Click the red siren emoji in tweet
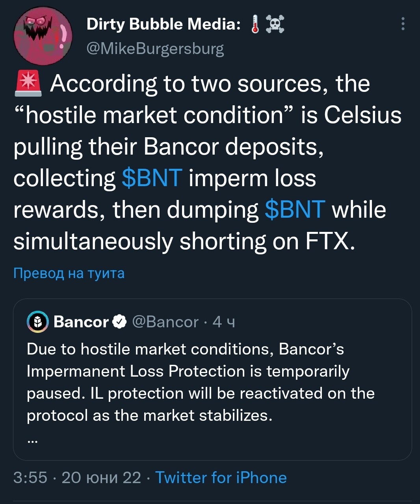This screenshot has width=420, height=504. pyautogui.click(x=28, y=84)
